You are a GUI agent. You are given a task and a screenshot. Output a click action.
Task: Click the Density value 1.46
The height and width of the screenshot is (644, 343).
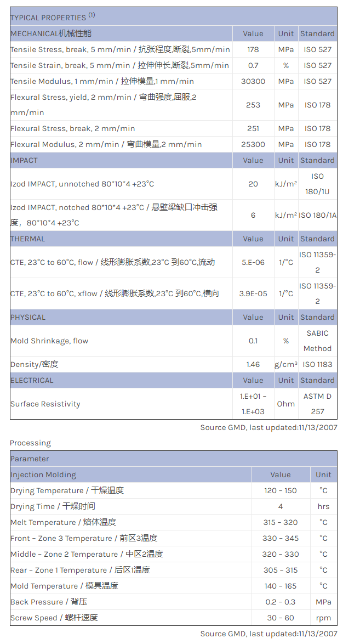point(253,364)
